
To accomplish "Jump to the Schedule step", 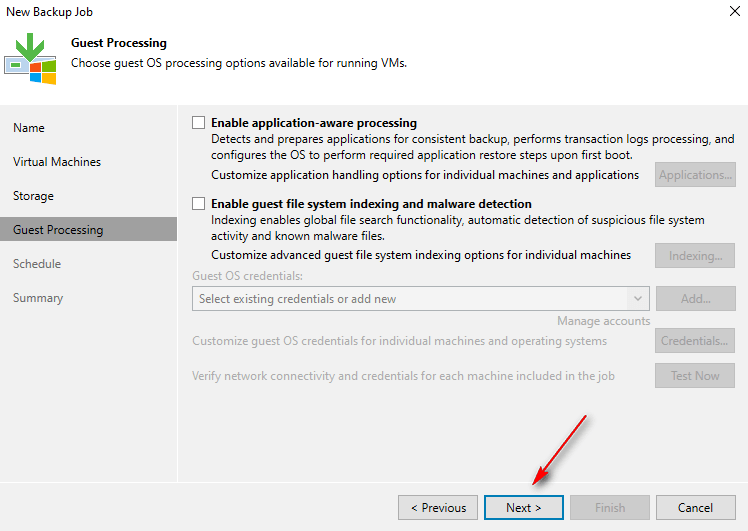I will 37,264.
